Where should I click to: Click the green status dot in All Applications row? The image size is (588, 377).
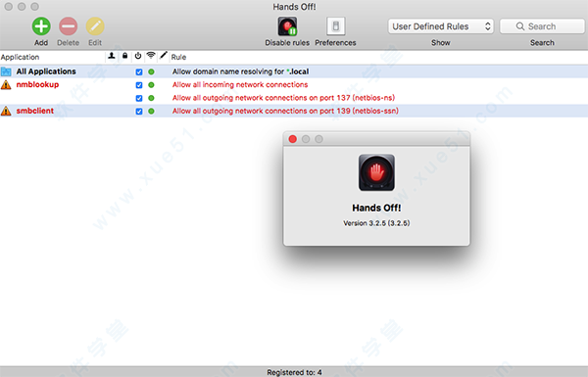coord(151,71)
